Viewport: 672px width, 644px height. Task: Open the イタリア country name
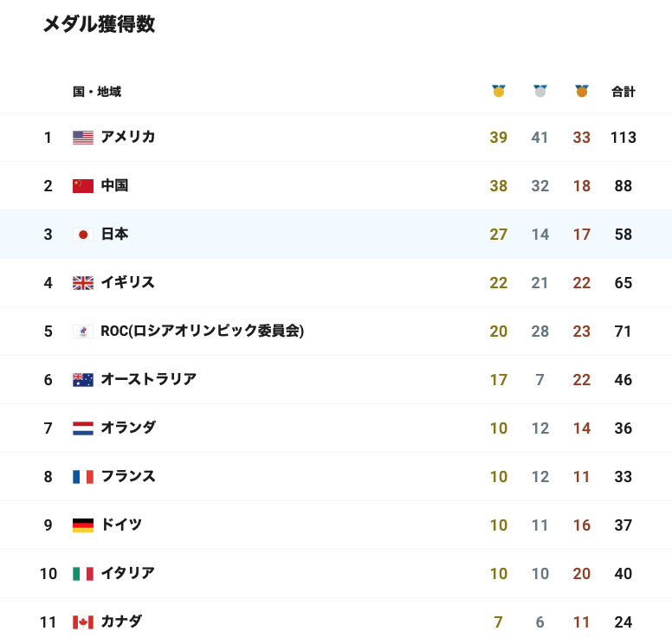point(127,573)
